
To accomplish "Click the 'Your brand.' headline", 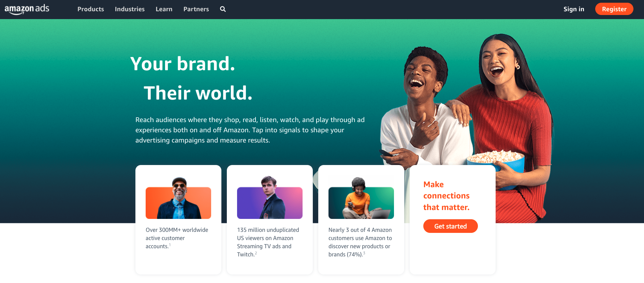I will point(183,64).
